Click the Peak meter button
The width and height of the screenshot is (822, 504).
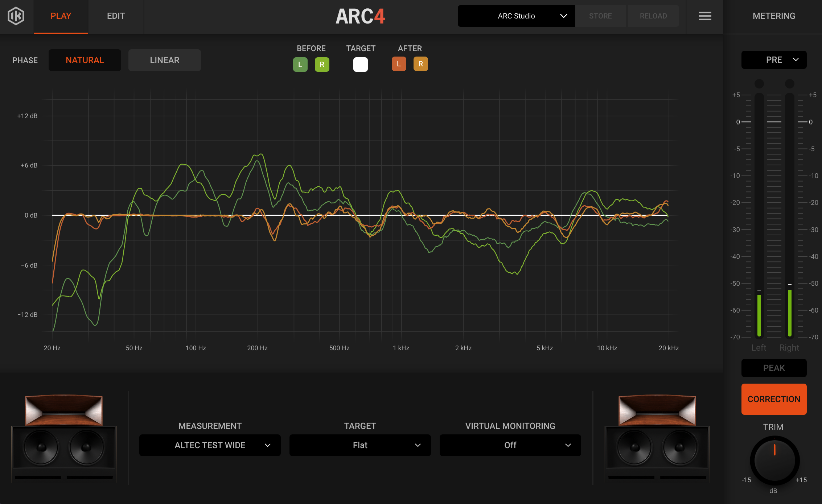[x=774, y=368]
